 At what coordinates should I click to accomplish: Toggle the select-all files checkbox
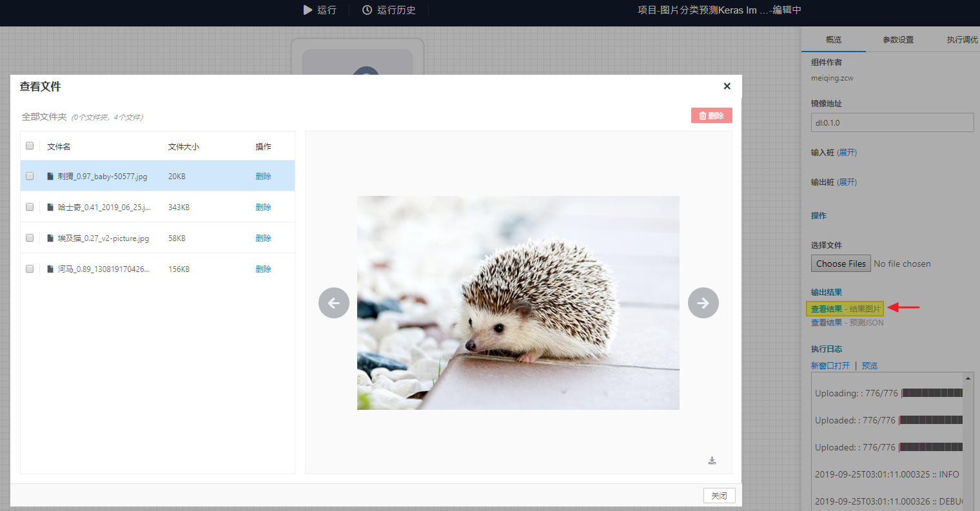tap(30, 146)
